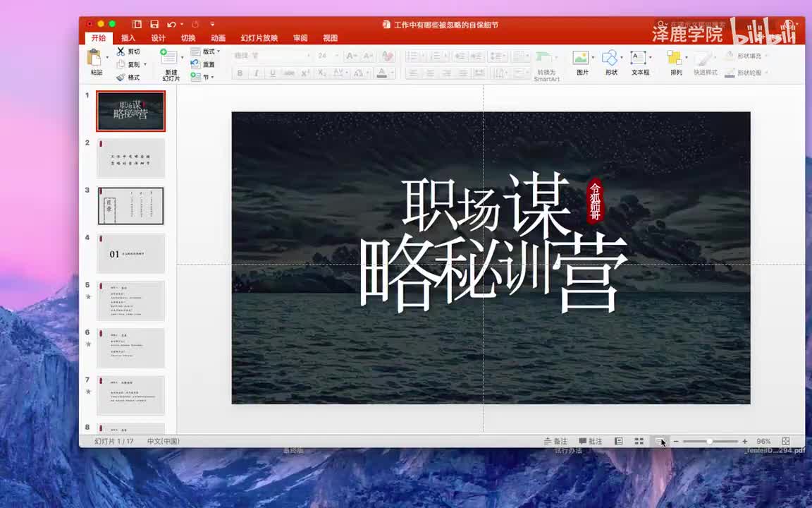
Task: Toggle the Comments (批注) pane
Action: point(591,441)
